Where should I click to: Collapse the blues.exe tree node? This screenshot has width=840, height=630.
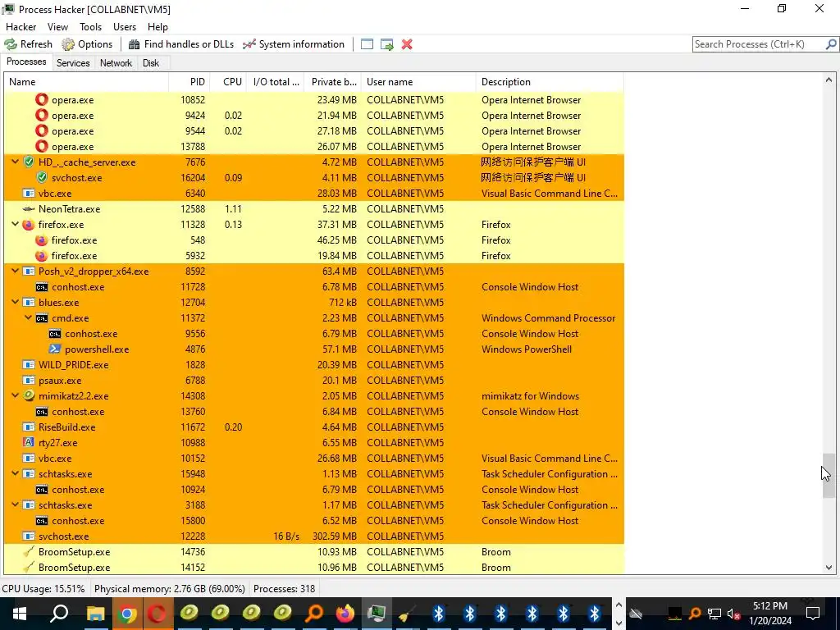16,302
